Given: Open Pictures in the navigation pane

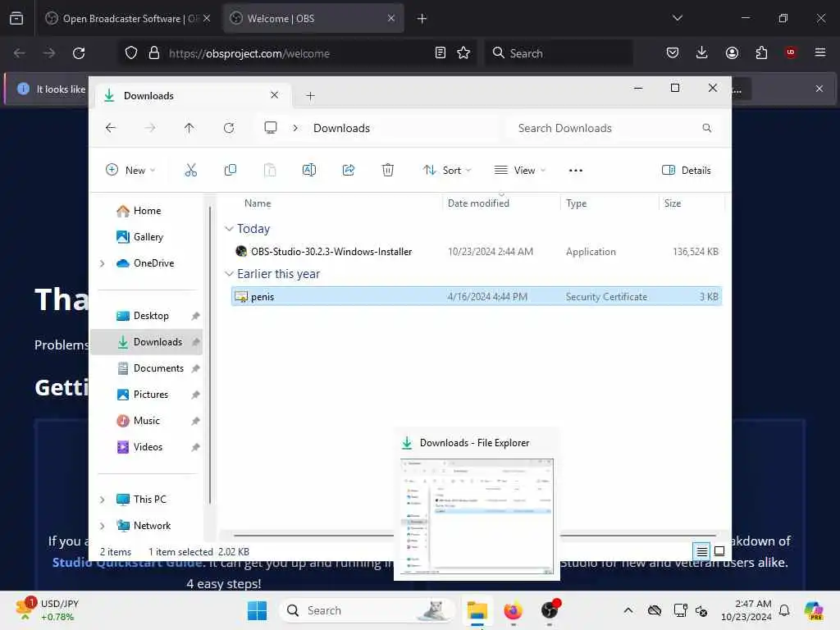Looking at the screenshot, I should point(151,395).
